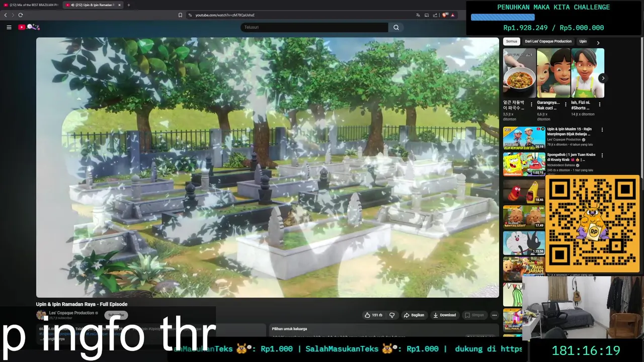Go back with the browser back arrow
Viewport: 644px width, 362px height.
pos(6,15)
